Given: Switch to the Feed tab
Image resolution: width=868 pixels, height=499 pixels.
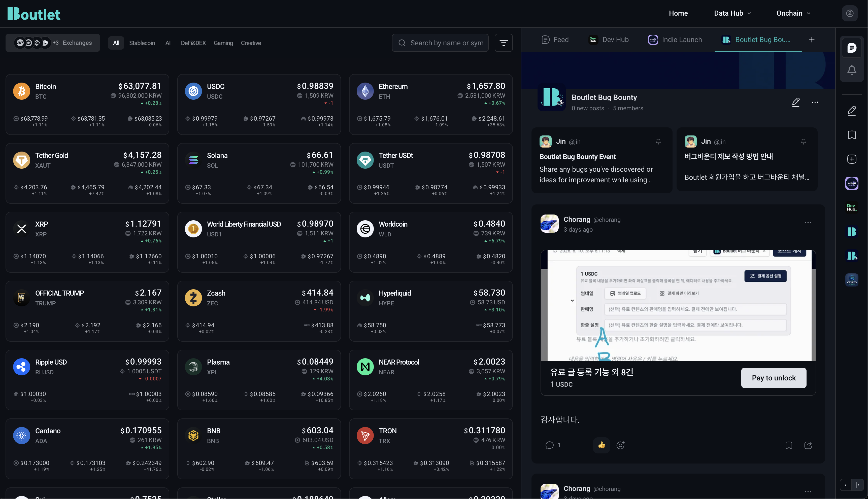Looking at the screenshot, I should 555,40.
